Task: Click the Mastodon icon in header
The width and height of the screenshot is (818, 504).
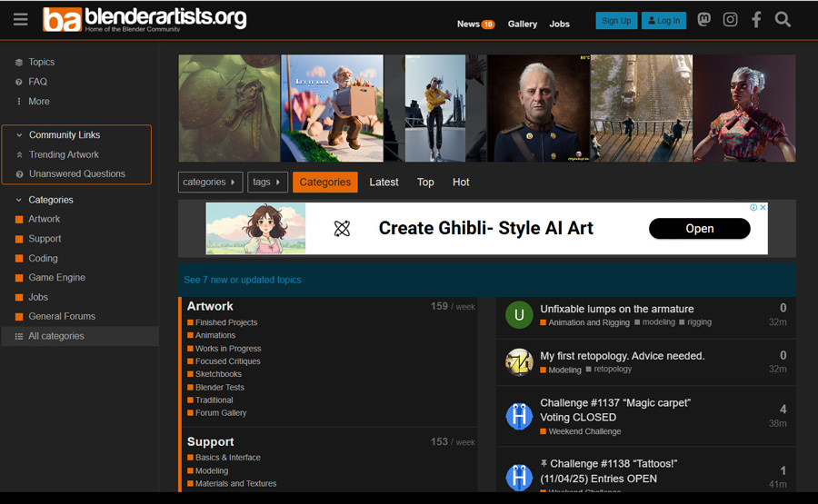Action: [x=703, y=20]
